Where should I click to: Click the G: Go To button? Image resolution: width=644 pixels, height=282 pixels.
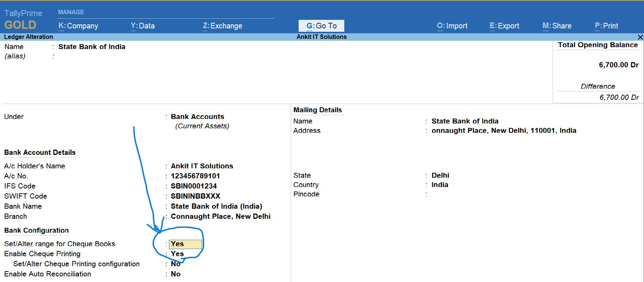(x=321, y=26)
